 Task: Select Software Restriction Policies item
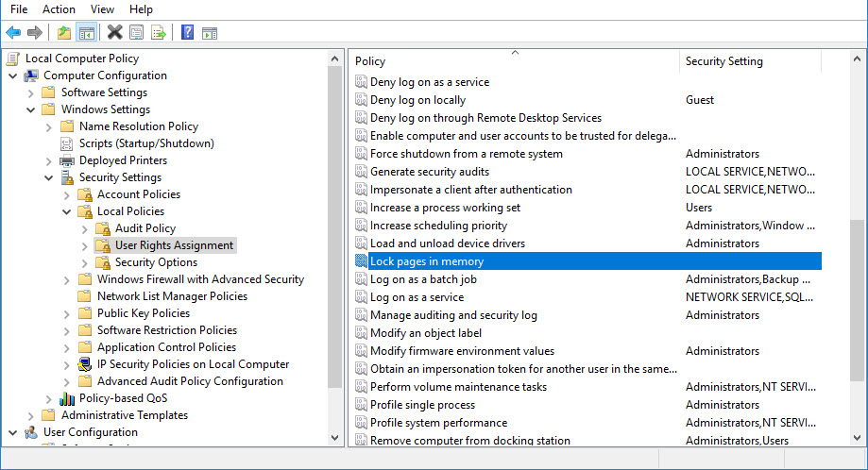pyautogui.click(x=167, y=330)
